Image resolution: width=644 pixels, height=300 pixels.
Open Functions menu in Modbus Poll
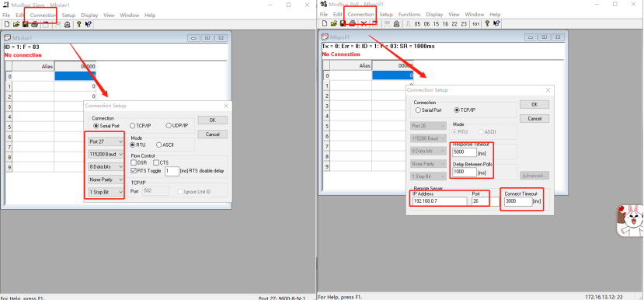[409, 15]
